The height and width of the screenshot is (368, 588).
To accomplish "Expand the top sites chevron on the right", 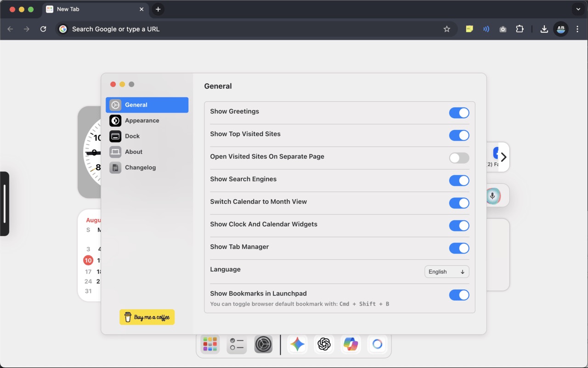I will [x=504, y=157].
